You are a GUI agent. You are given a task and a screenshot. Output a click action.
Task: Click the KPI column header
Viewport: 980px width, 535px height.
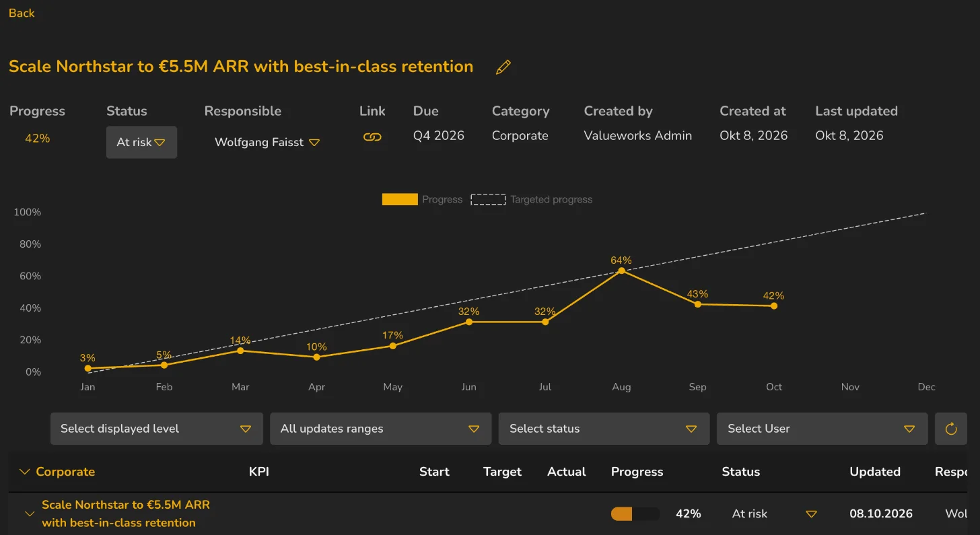tap(259, 472)
